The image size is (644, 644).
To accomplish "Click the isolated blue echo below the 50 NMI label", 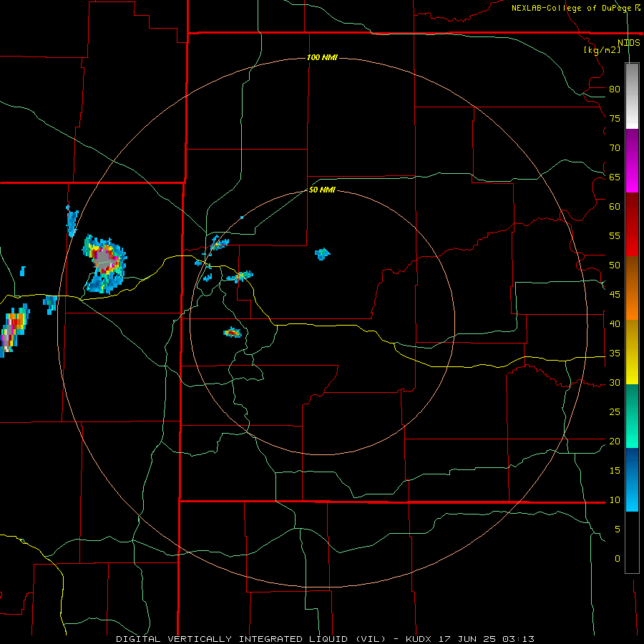I will click(323, 254).
